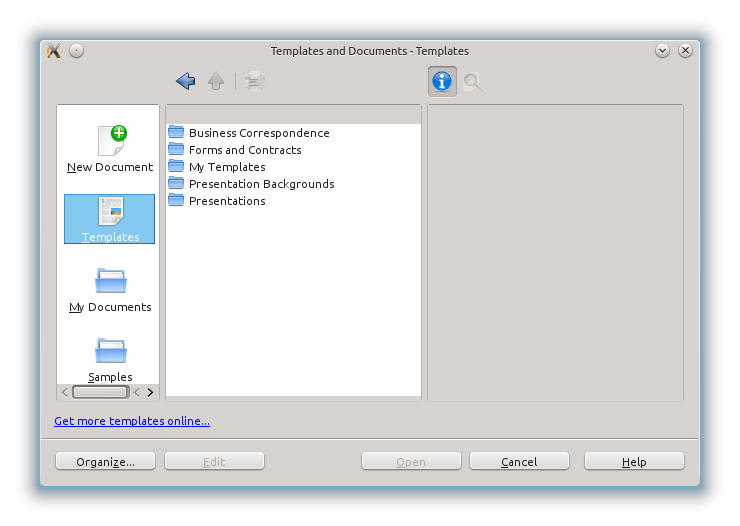The height and width of the screenshot is (526, 740).
Task: Select the Forms and Contracts folder
Action: point(244,150)
